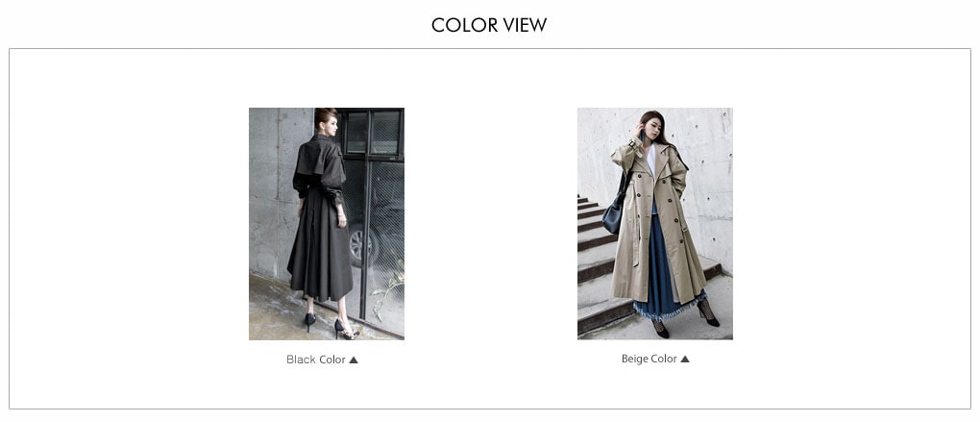Select the Black Color label text

pyautogui.click(x=316, y=360)
